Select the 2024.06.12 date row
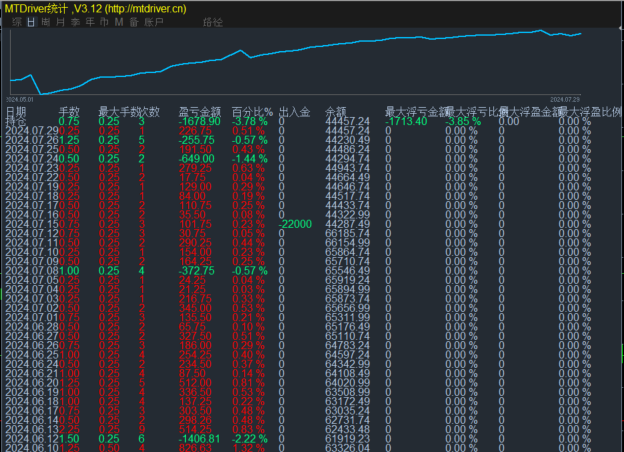Image resolution: width=624 pixels, height=452 pixels. click(32, 439)
